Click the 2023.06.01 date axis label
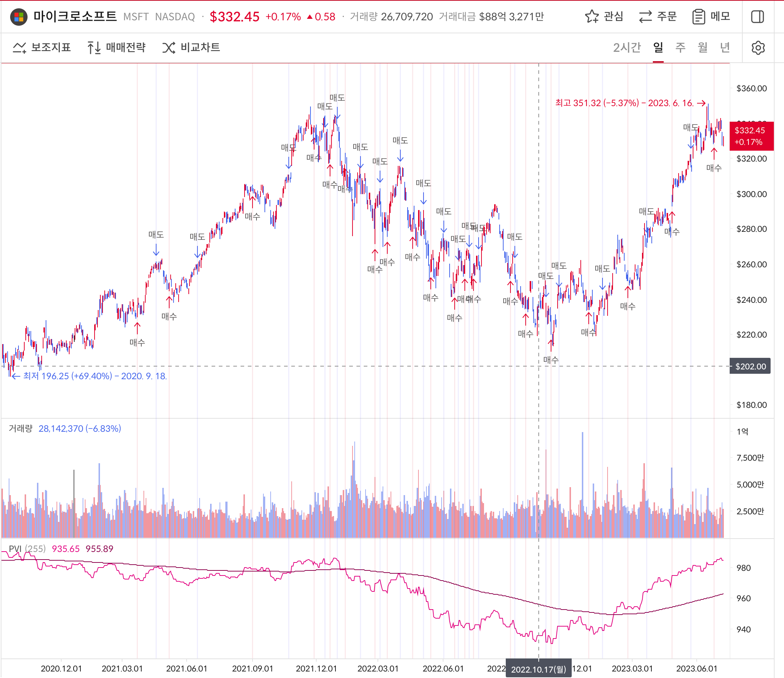This screenshot has width=784, height=678. pyautogui.click(x=697, y=669)
